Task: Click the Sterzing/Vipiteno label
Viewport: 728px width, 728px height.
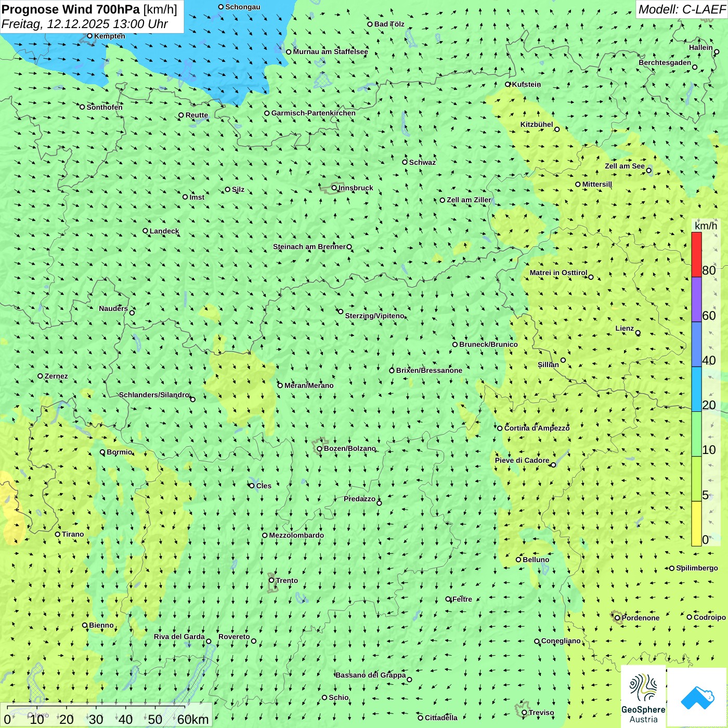Action: point(374,316)
